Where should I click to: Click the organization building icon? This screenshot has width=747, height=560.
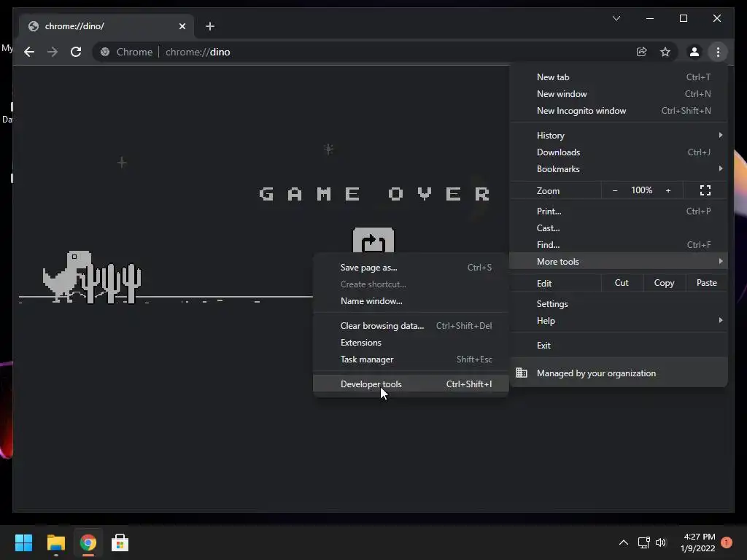pos(522,373)
